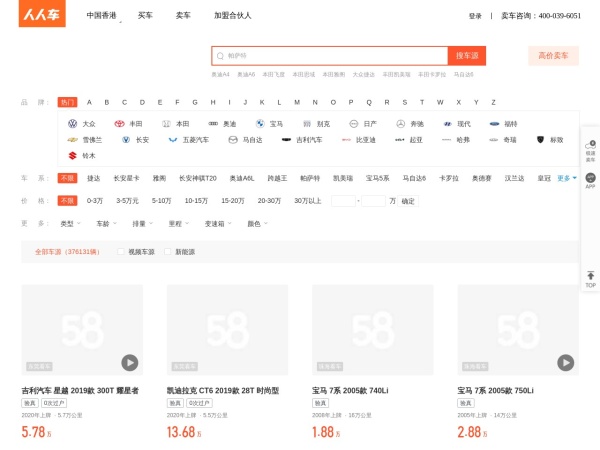Expand the 里程 filter dropdown

[179, 223]
